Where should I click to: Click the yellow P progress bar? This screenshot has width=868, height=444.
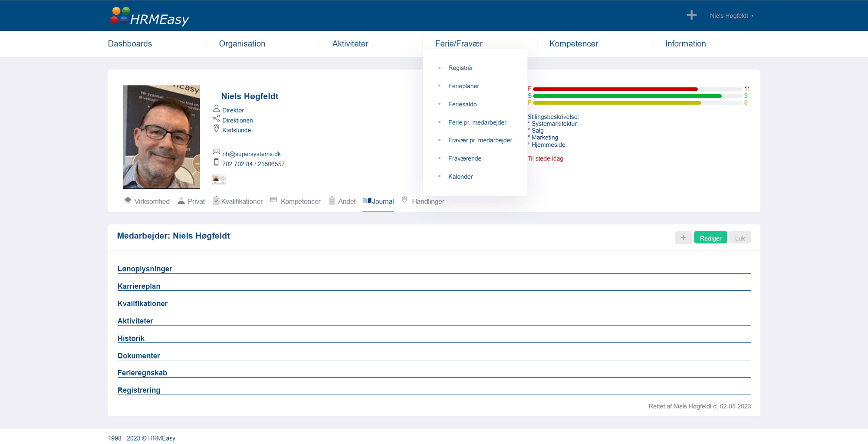click(x=617, y=103)
